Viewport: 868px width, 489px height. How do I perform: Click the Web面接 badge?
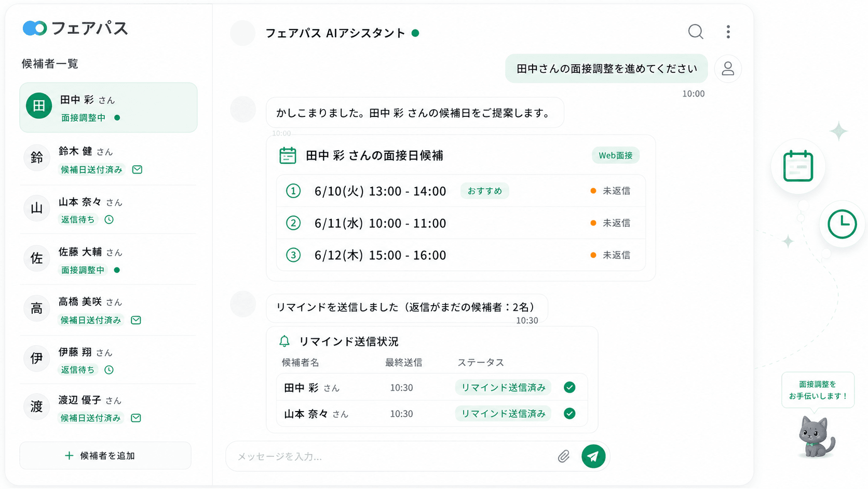(x=616, y=155)
